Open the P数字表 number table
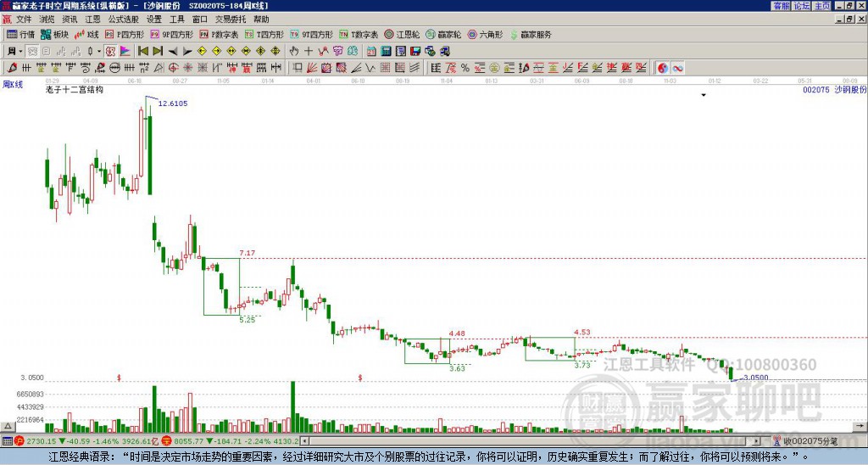The height and width of the screenshot is (465, 868). (220, 34)
